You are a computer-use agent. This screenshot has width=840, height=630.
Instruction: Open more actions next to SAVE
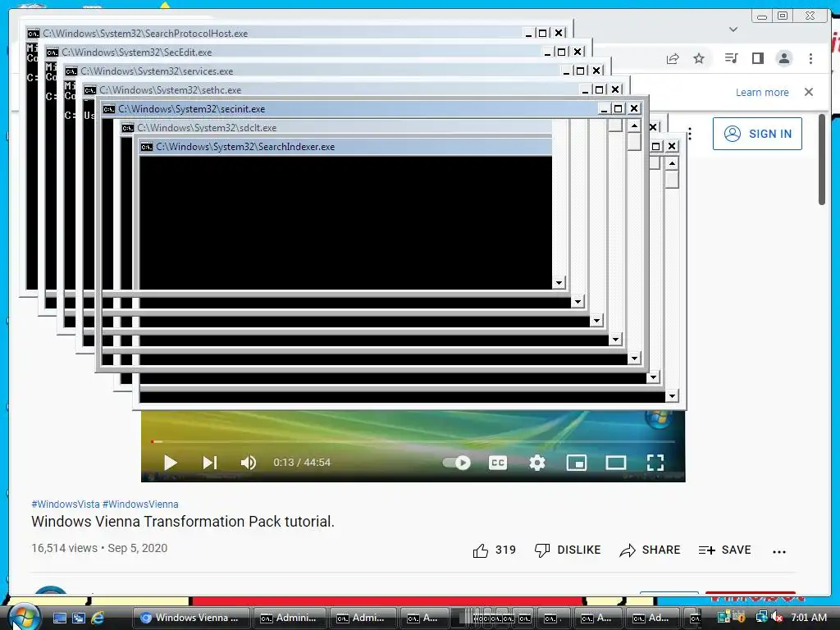point(779,551)
